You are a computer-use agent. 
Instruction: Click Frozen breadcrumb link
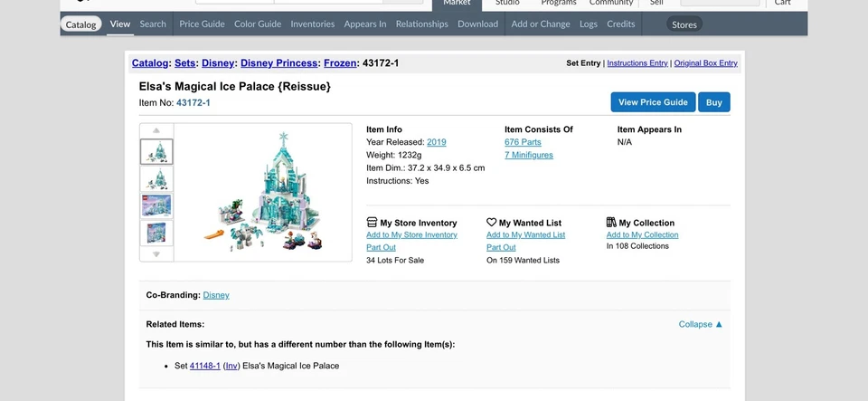pyautogui.click(x=340, y=63)
